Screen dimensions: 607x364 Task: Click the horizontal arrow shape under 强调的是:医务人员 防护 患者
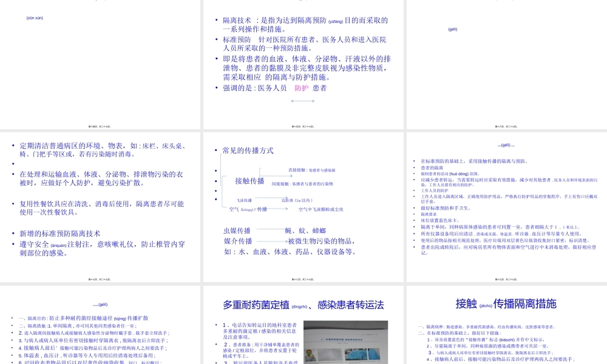(303, 101)
